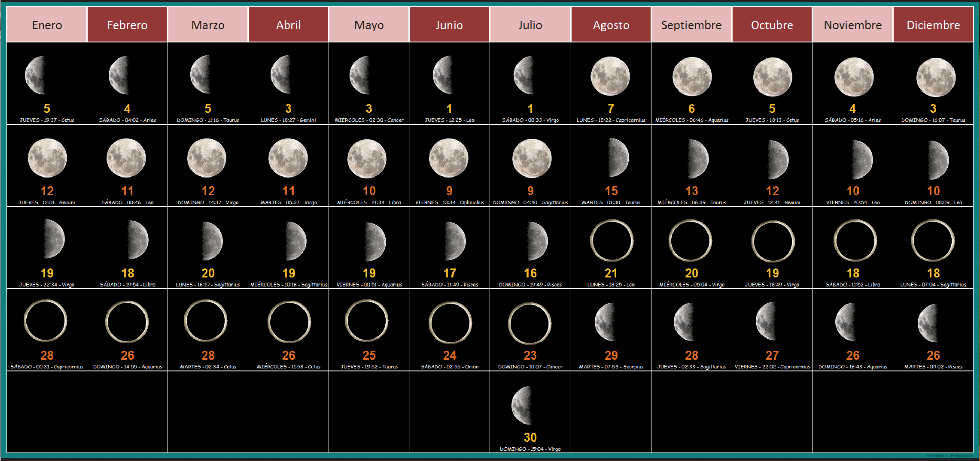Click text 'MARTES - 07:53 - Scorpius'
The height and width of the screenshot is (461, 980).
pyautogui.click(x=611, y=367)
